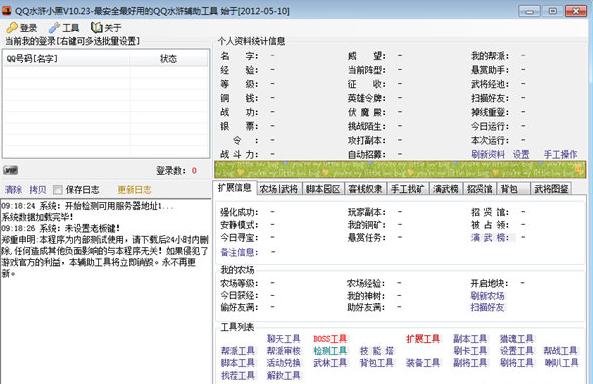Open the 活动兑换 link
The height and width of the screenshot is (384, 593).
pyautogui.click(x=284, y=363)
